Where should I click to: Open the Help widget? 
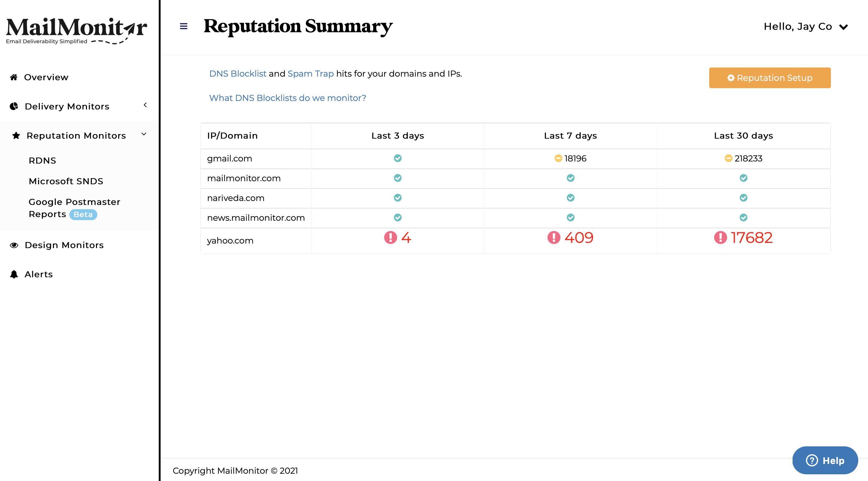[x=825, y=460]
